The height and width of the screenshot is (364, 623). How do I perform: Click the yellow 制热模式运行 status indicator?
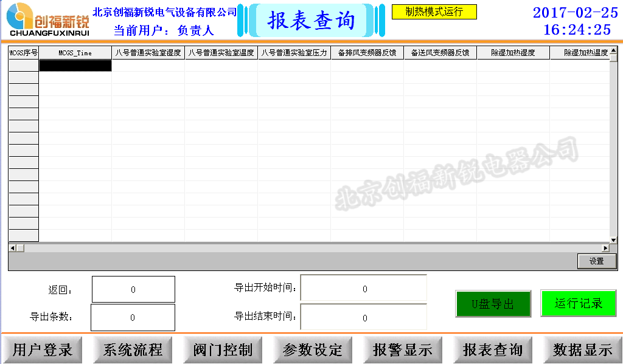coord(434,12)
